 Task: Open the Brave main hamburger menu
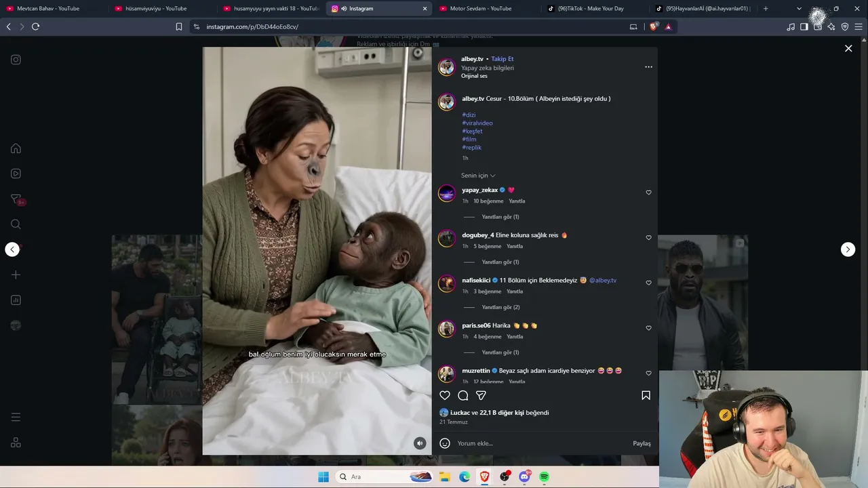tap(859, 26)
